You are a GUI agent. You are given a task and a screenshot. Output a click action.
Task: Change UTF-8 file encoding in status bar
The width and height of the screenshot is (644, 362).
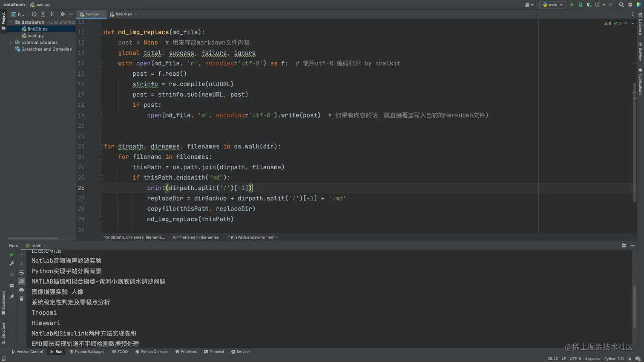(575, 359)
